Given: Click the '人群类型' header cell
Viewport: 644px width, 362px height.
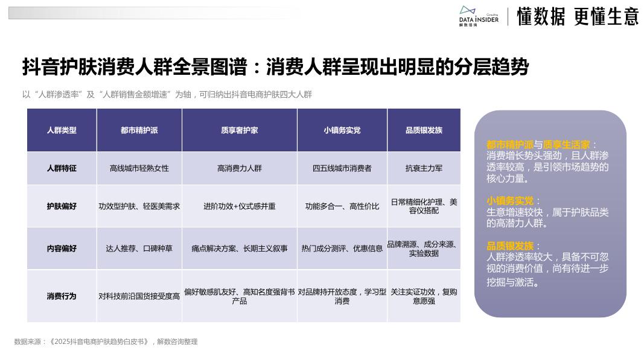Looking at the screenshot, I should click(x=62, y=130).
